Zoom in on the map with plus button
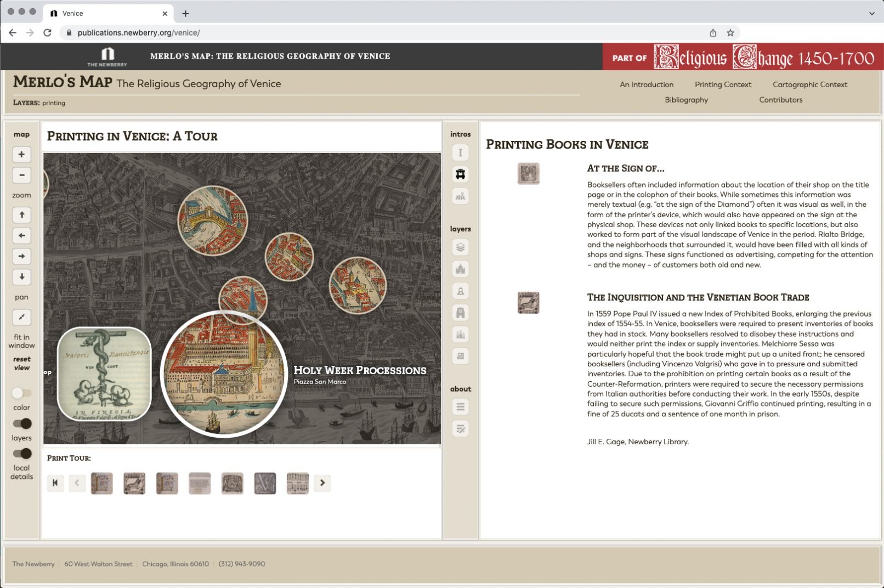Viewport: 884px width, 588px height. [x=21, y=155]
